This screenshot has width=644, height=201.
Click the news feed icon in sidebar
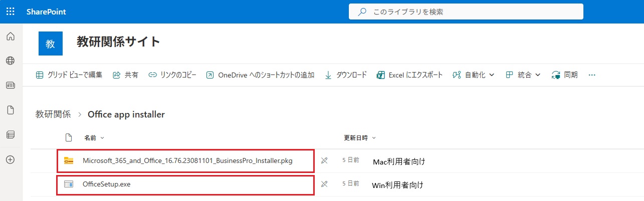coord(10,85)
